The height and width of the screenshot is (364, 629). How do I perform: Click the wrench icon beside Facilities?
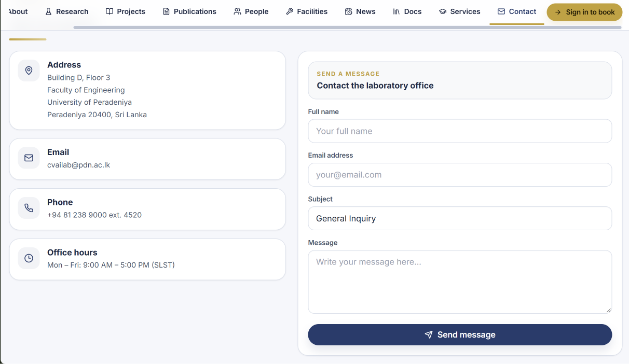coord(290,11)
